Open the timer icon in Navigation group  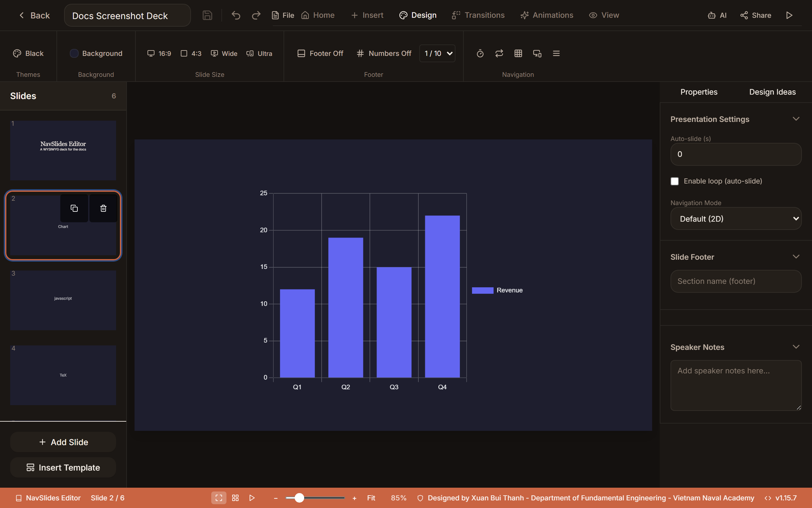[x=480, y=53]
